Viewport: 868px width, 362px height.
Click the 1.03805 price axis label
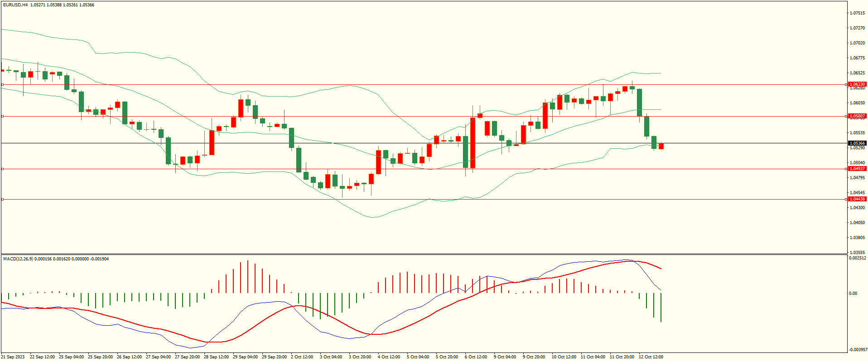pyautogui.click(x=857, y=238)
